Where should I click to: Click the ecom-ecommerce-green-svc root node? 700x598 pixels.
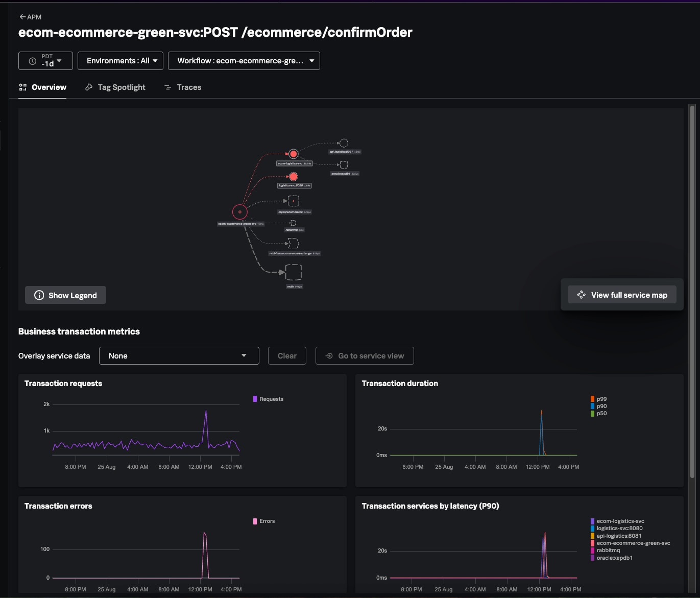click(240, 212)
